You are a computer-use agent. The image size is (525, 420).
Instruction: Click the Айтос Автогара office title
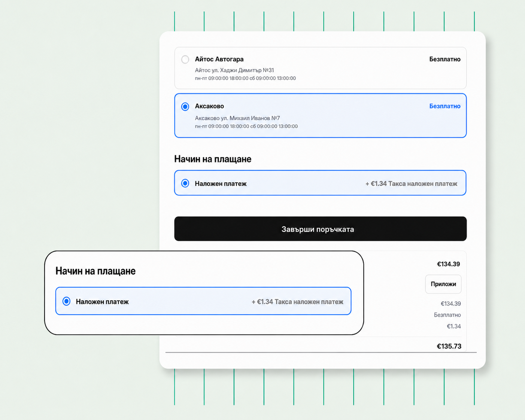pos(219,59)
